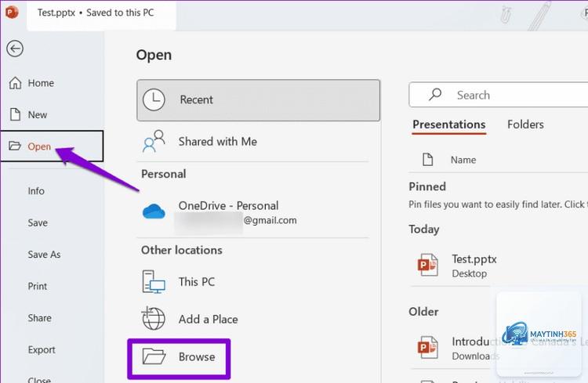The image size is (588, 383).
Task: Select Open in the sidebar
Action: point(52,146)
